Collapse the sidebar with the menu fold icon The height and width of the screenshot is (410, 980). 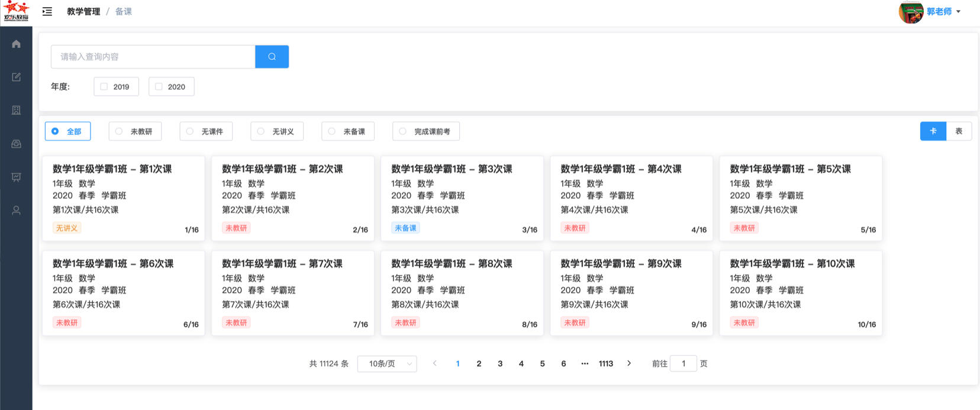tap(47, 11)
